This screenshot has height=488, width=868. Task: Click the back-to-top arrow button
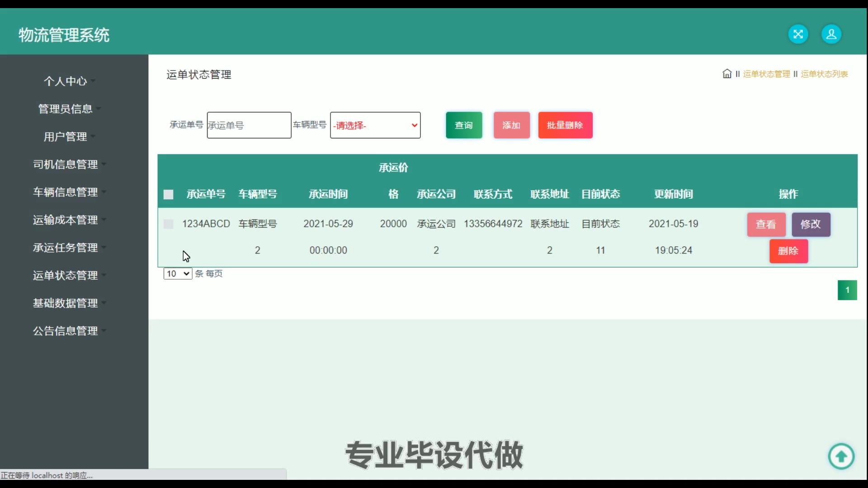841,456
